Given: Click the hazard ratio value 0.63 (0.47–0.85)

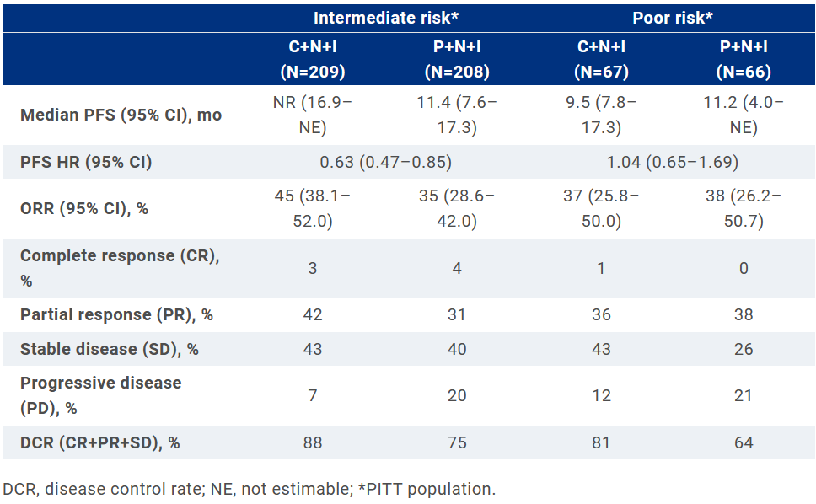Looking at the screenshot, I should (385, 162).
